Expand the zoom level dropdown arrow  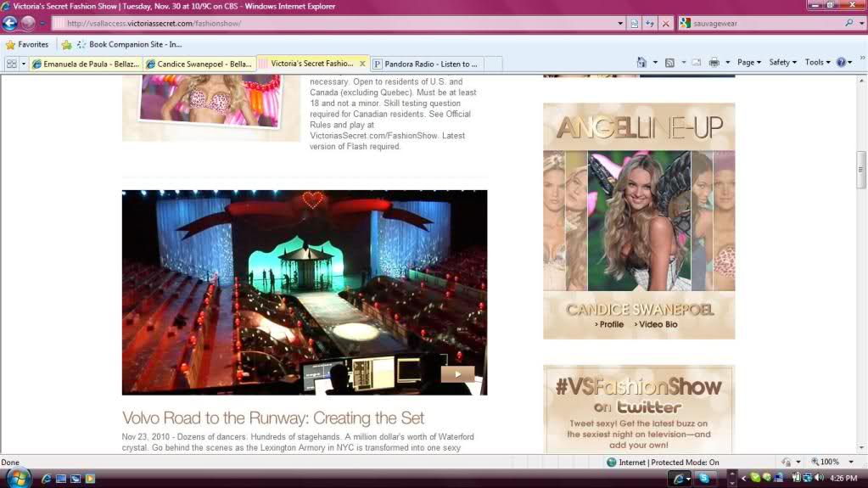click(851, 462)
